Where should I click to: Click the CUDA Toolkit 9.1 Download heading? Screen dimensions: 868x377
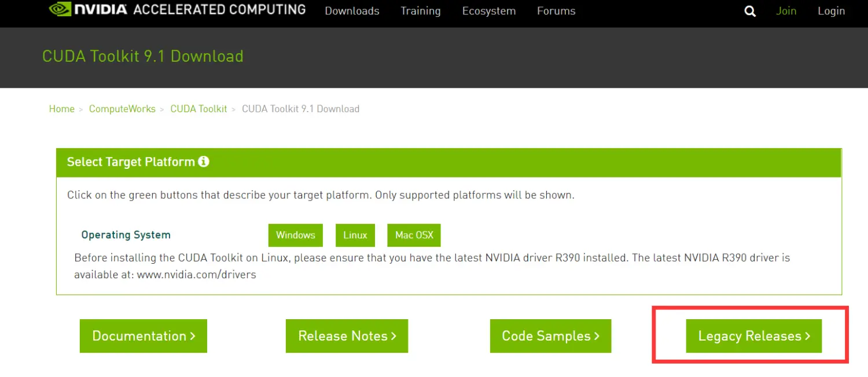143,56
